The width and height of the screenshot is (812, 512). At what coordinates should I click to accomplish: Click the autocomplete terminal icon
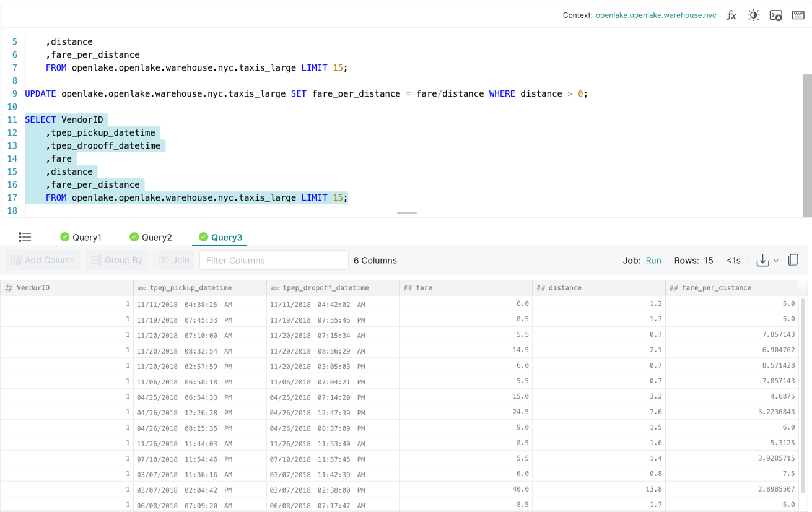tap(775, 15)
